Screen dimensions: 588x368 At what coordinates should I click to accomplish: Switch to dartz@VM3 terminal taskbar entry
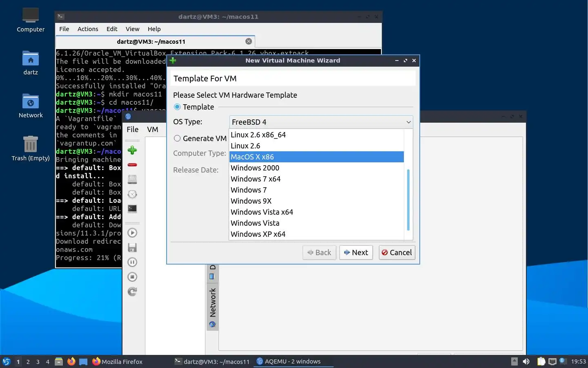[212, 361]
